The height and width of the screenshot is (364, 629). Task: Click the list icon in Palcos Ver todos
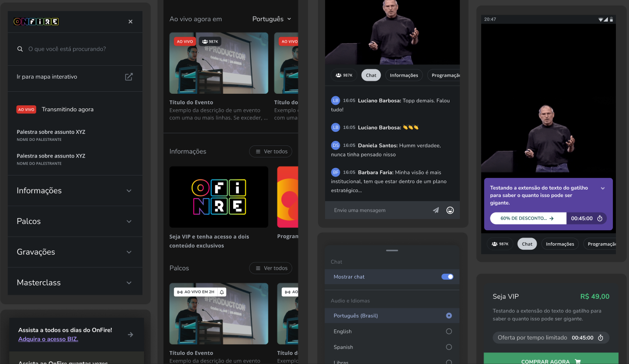pyautogui.click(x=258, y=268)
